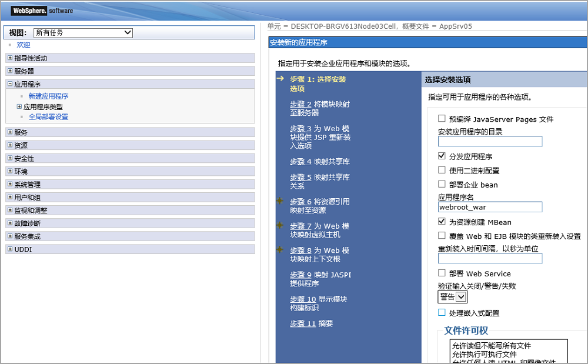Go to 步骤 6 将资源引用映射至资源
This screenshot has height=364, width=588.
coord(300,201)
